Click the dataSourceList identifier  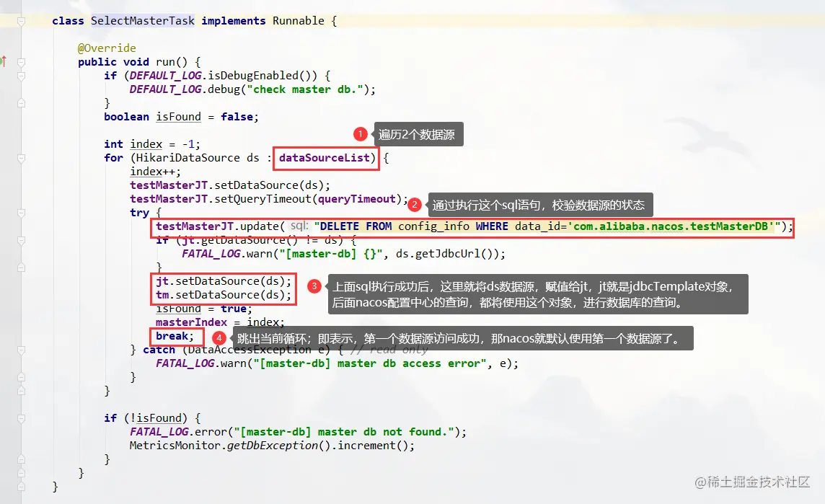click(324, 157)
